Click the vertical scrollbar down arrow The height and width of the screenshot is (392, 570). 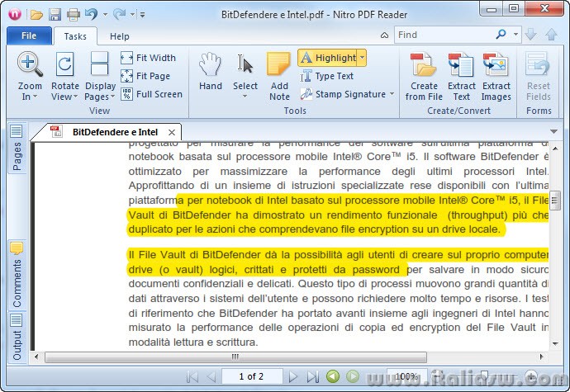pos(555,343)
